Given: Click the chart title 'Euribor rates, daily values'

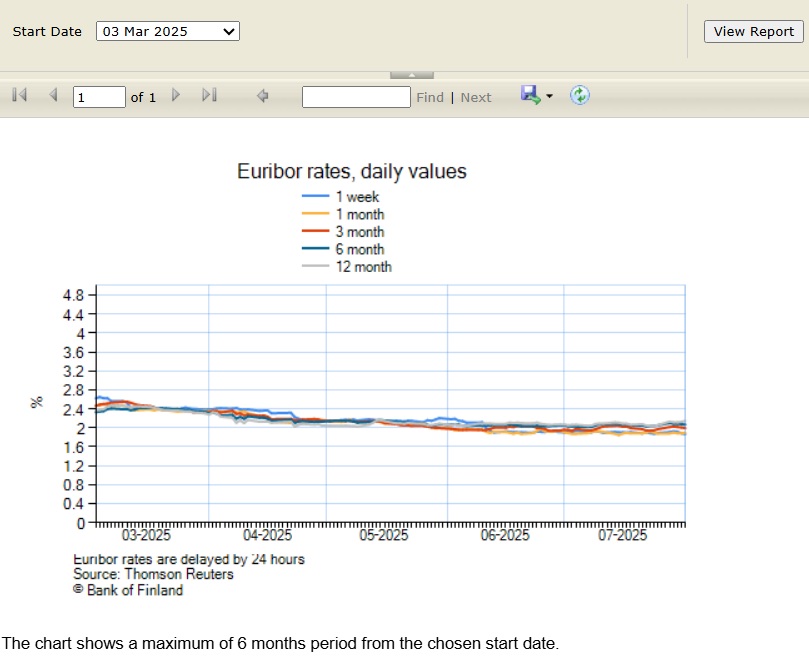Looking at the screenshot, I should (352, 171).
